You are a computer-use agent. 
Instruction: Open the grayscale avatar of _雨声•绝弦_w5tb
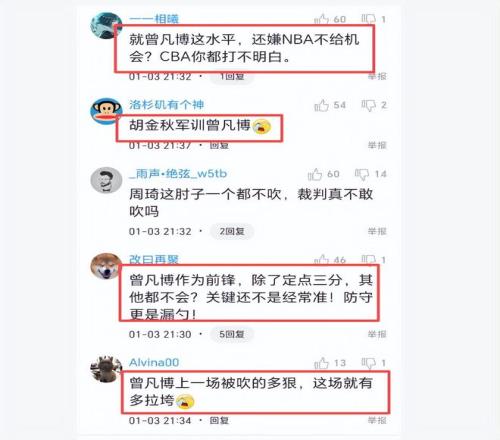106,180
